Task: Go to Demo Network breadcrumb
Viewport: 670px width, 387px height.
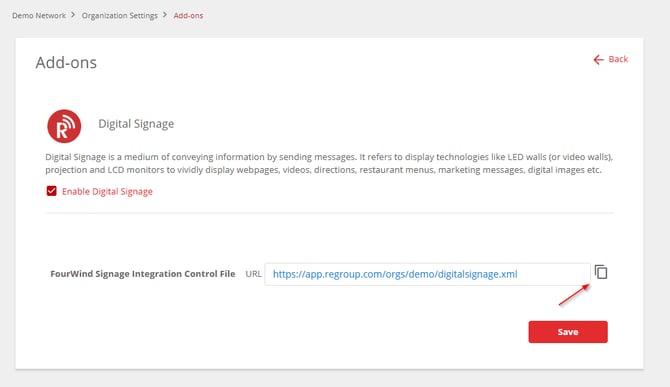Action: [x=39, y=16]
